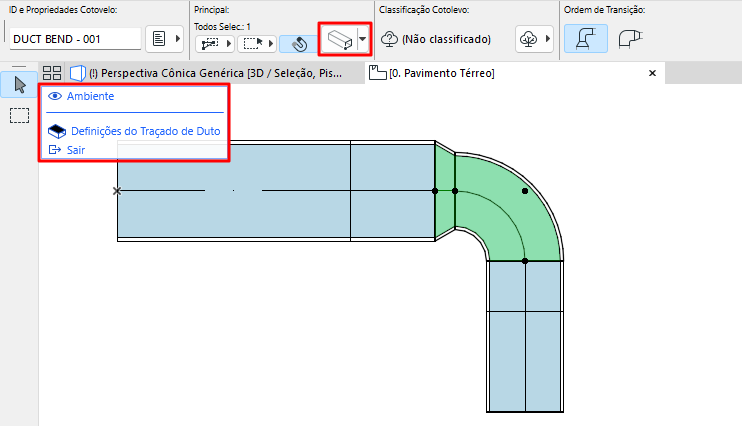Screen dimensions: 742x426
Task: Click the duct settings icon beside Definições
Action: tap(57, 131)
